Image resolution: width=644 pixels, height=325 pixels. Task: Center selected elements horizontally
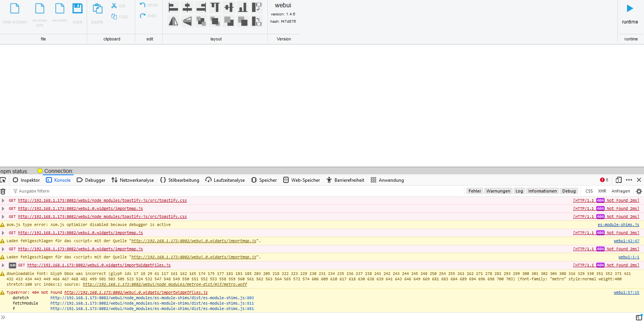point(187,7)
